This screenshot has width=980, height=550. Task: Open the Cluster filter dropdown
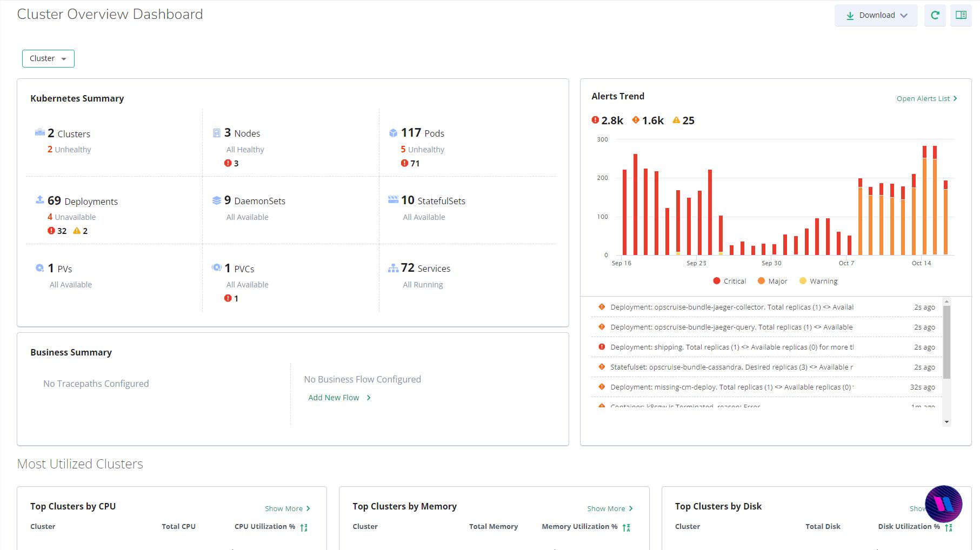point(48,58)
